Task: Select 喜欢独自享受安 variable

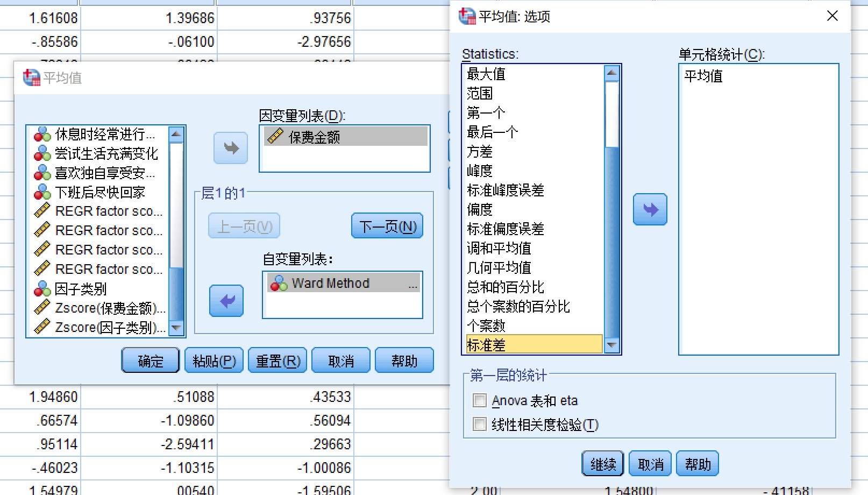Action: (100, 173)
